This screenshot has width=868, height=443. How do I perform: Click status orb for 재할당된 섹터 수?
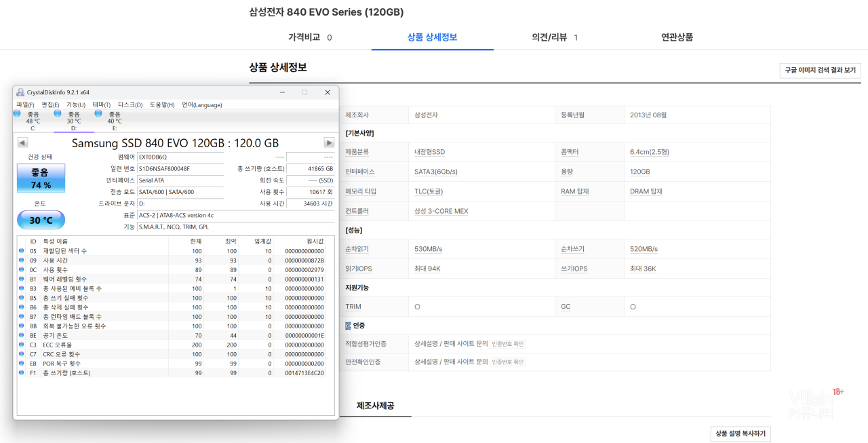(x=22, y=251)
